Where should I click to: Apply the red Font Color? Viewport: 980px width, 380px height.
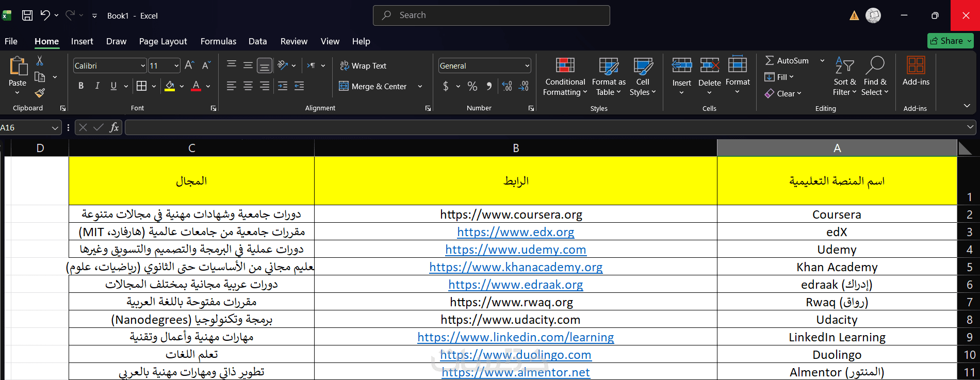click(196, 86)
